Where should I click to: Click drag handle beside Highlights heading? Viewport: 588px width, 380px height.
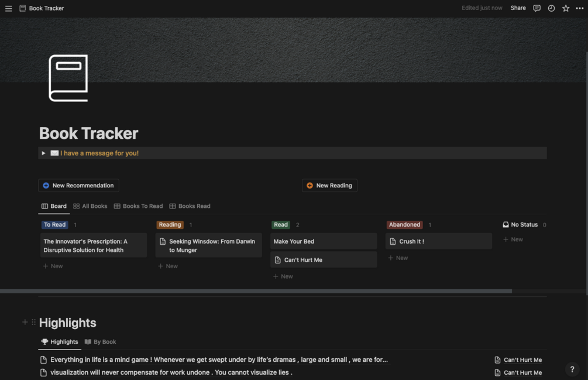[33, 322]
